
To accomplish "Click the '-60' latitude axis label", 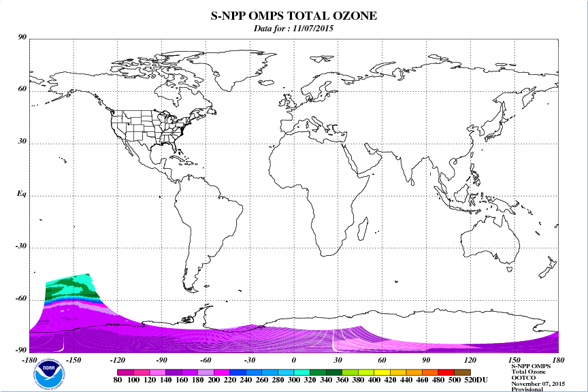I will [21, 299].
